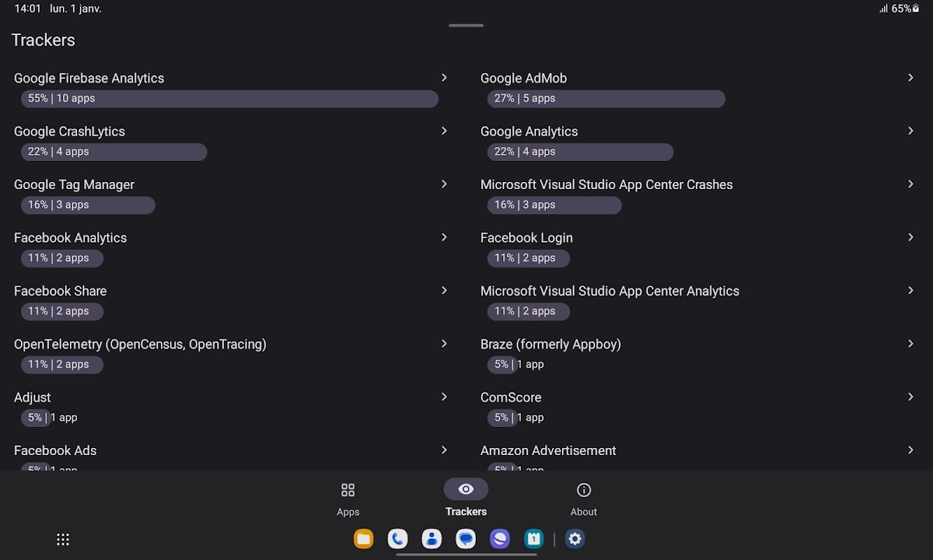Expand the Google AdMob chevron
This screenshot has width=933, height=560.
[911, 78]
